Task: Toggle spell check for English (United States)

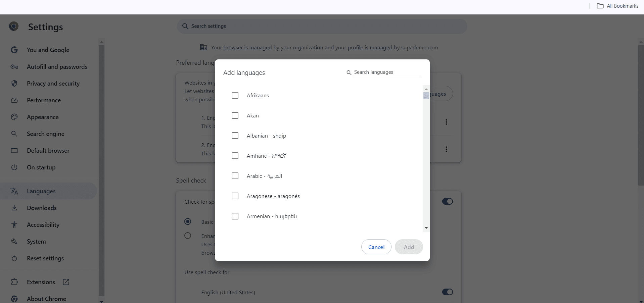Action: 448,292
